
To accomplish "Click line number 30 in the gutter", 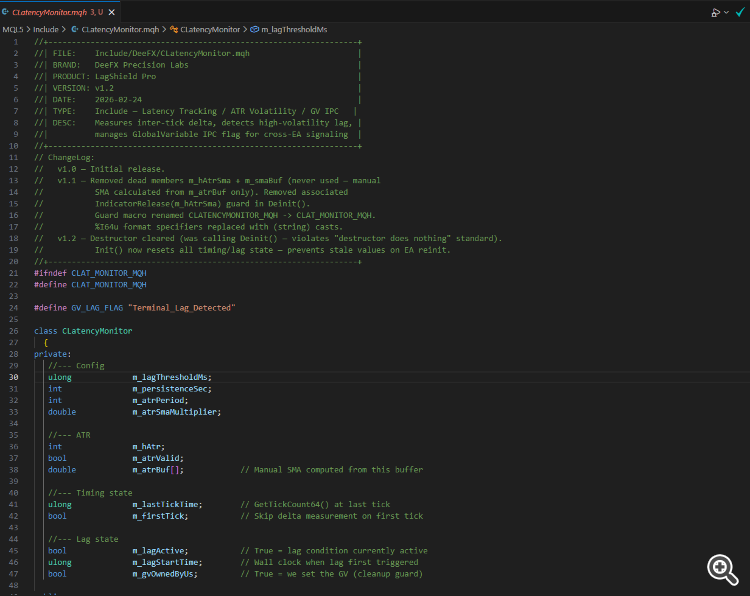I will coord(14,377).
